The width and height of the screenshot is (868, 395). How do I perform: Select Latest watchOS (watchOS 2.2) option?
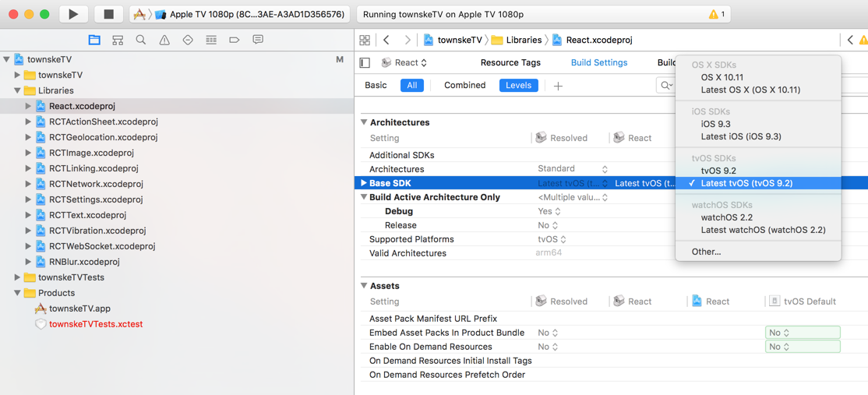[x=763, y=230]
